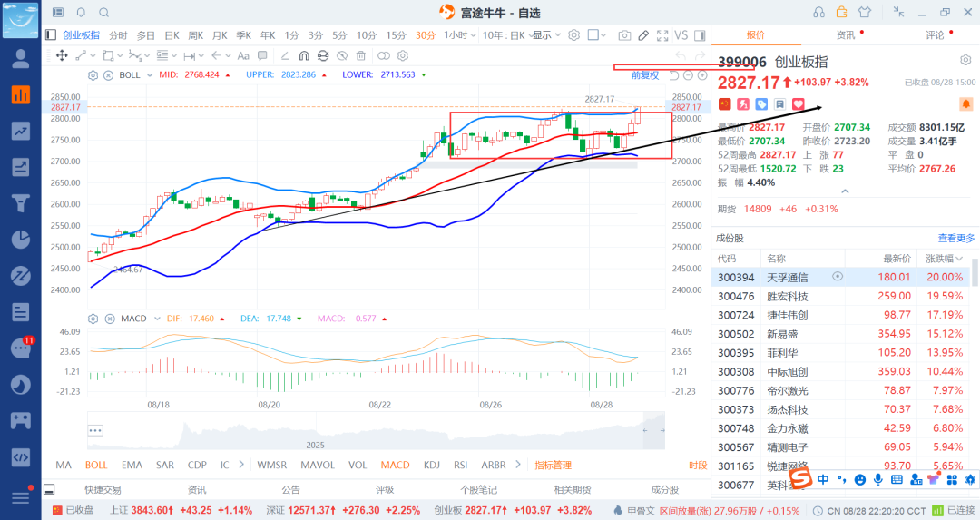The width and height of the screenshot is (980, 520).
Task: Toggle the left panel layout icon
Action: point(51,35)
